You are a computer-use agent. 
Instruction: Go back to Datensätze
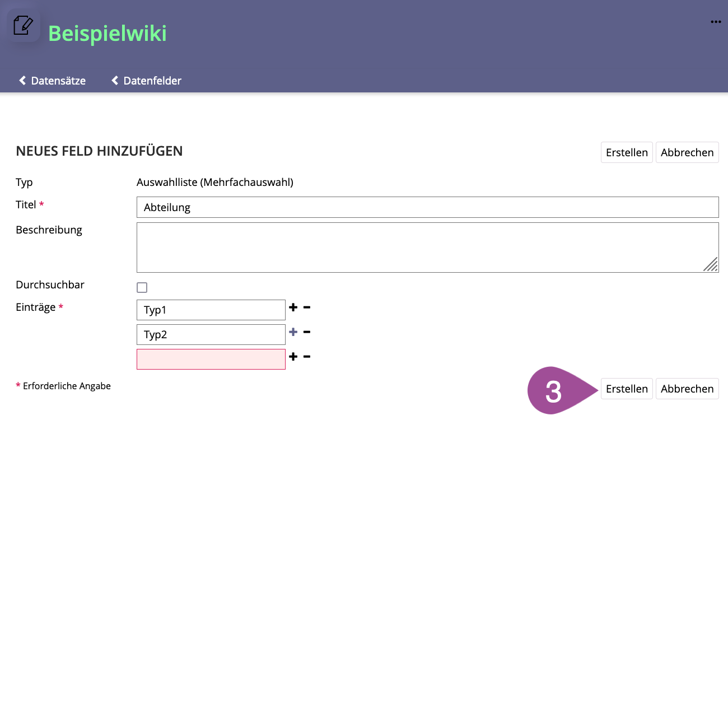click(53, 81)
